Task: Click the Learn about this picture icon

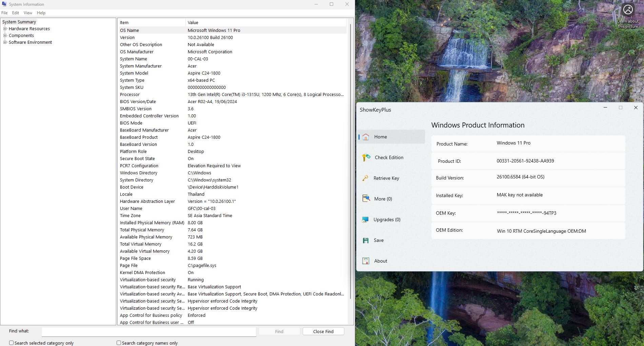Action: (628, 9)
